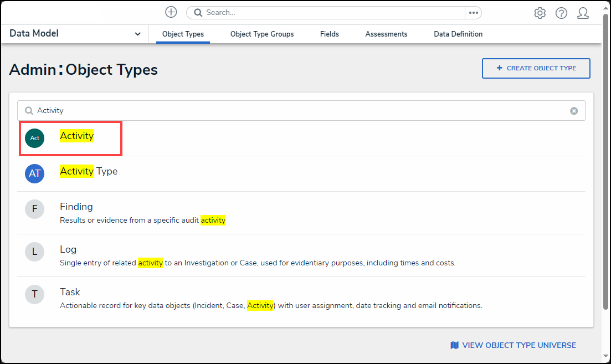Switch to the Fields tab
The width and height of the screenshot is (611, 364).
click(x=330, y=34)
